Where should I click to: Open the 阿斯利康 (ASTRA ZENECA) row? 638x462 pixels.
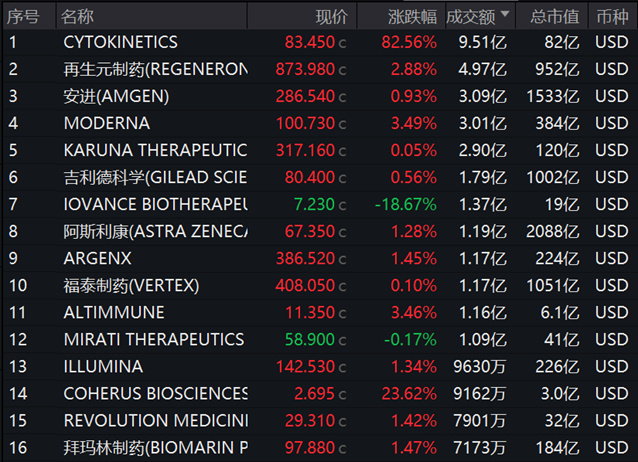coord(154,231)
